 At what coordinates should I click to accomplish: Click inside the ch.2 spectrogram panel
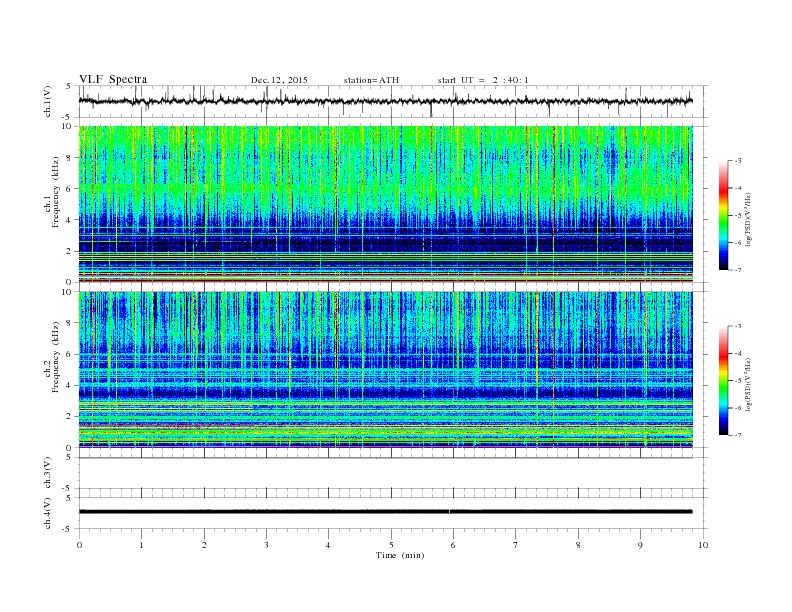386,370
